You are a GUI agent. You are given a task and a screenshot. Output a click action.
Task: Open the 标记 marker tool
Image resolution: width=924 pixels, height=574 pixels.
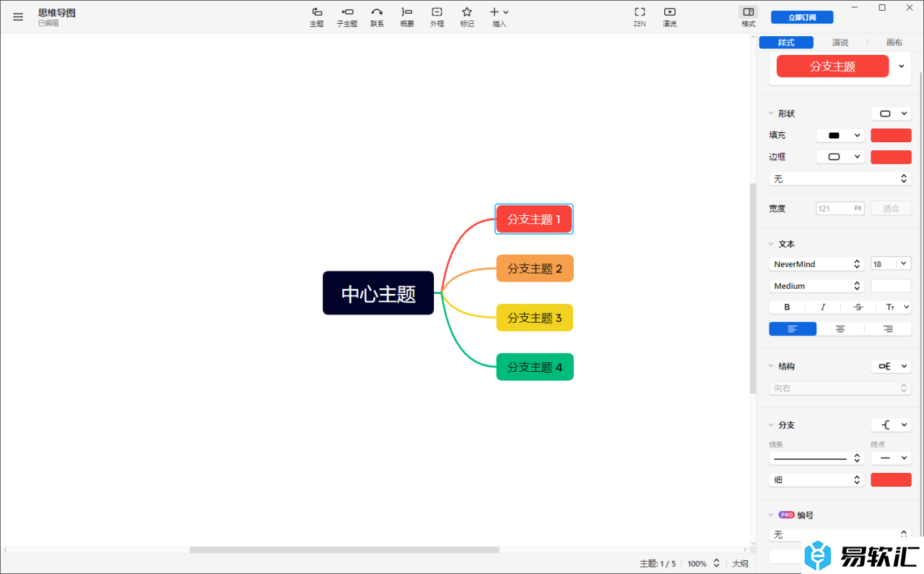(x=467, y=17)
